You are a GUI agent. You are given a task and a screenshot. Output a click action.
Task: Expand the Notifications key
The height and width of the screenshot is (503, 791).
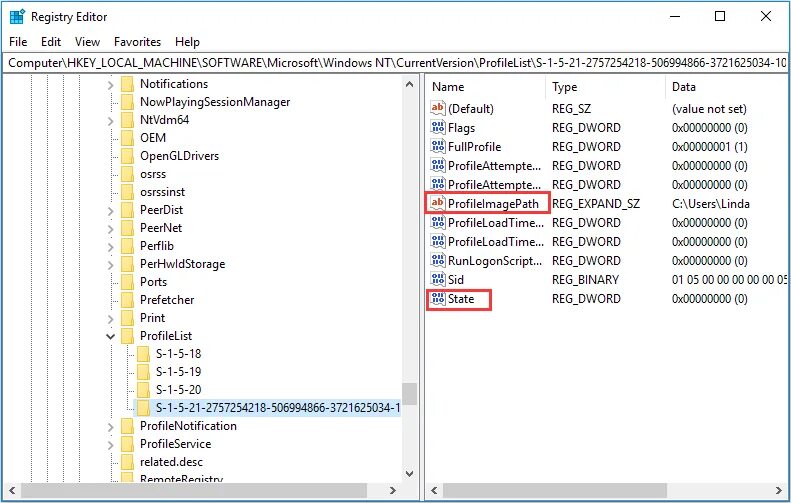pyautogui.click(x=110, y=85)
